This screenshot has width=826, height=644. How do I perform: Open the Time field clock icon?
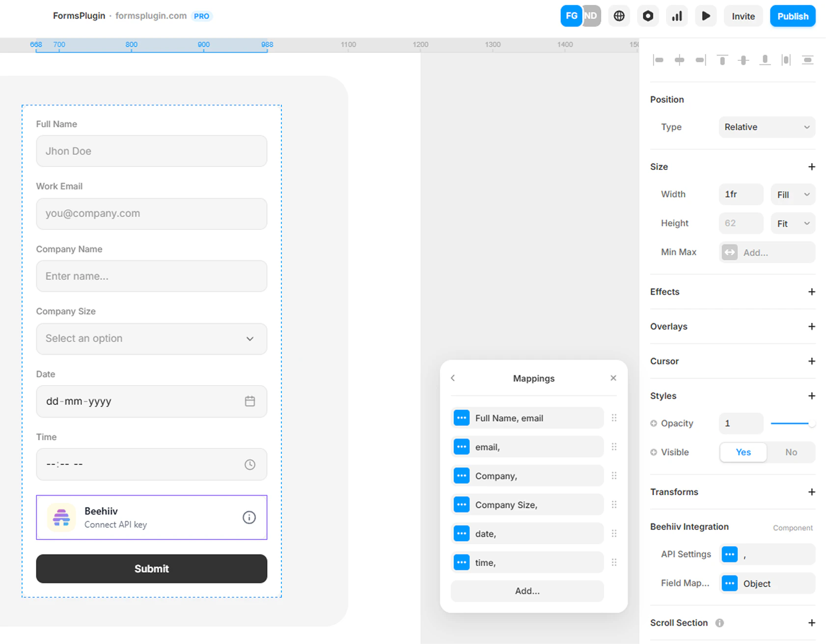pyautogui.click(x=250, y=464)
